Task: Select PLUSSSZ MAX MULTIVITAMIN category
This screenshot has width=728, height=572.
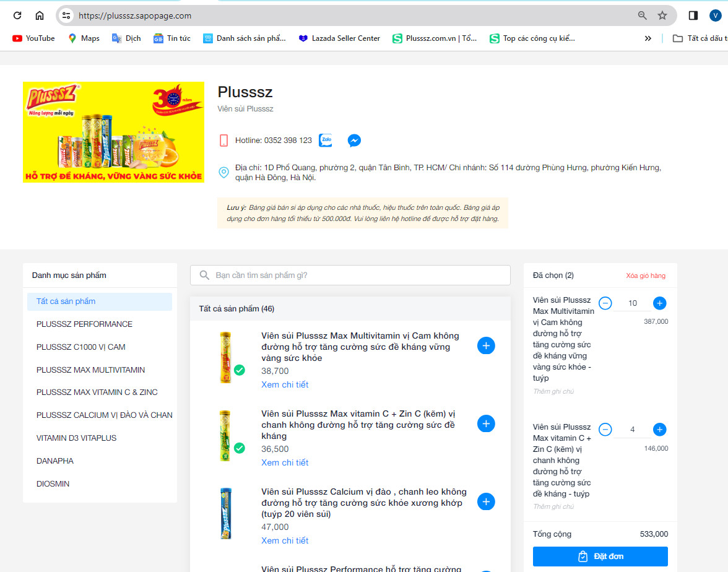Action: (x=90, y=370)
